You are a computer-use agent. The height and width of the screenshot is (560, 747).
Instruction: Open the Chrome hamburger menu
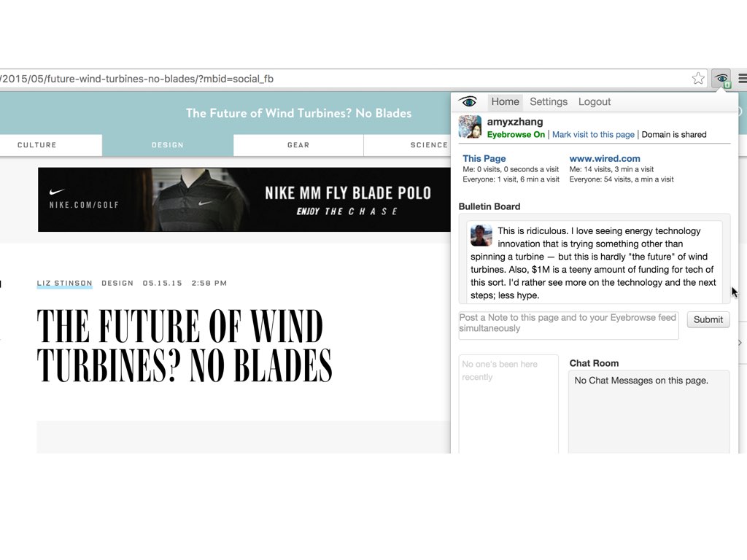tap(742, 79)
